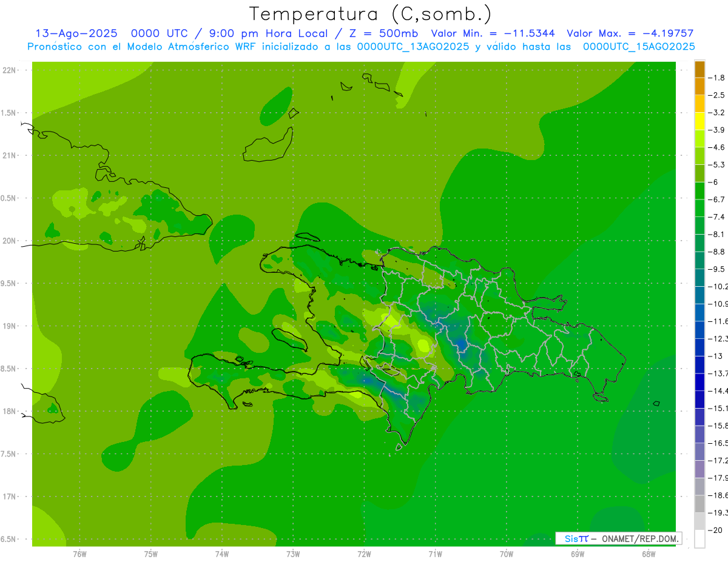
Task: Click the amber swatch between -2.5 and -3.2
Action: coord(700,104)
